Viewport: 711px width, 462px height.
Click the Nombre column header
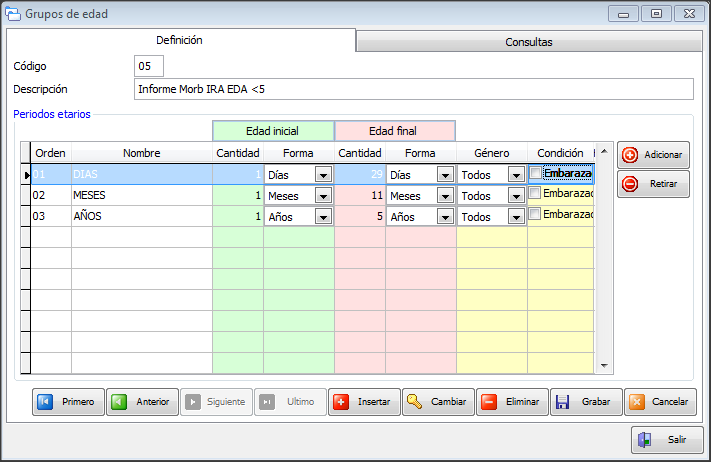point(141,153)
